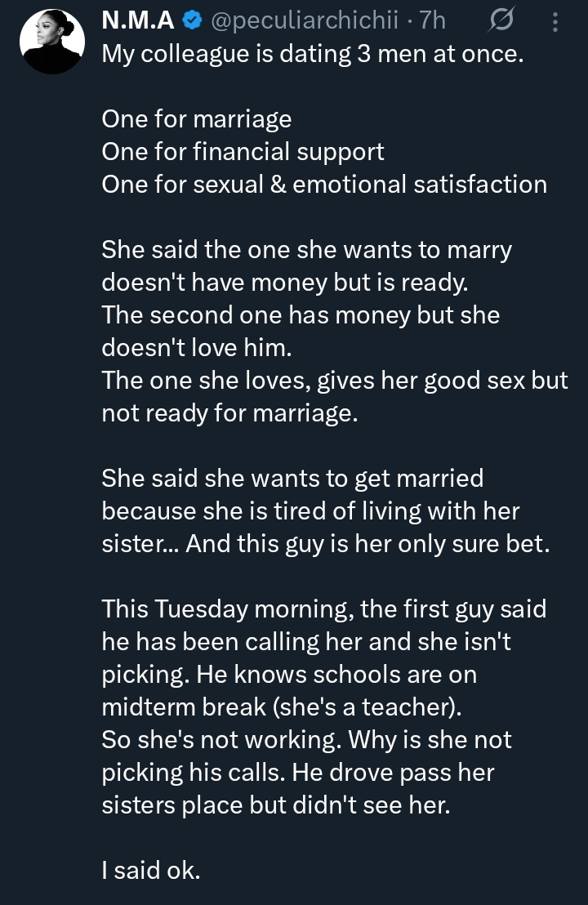Tap "One for sexual & emotional satisfaction"
This screenshot has height=905, width=588.
tap(324, 185)
